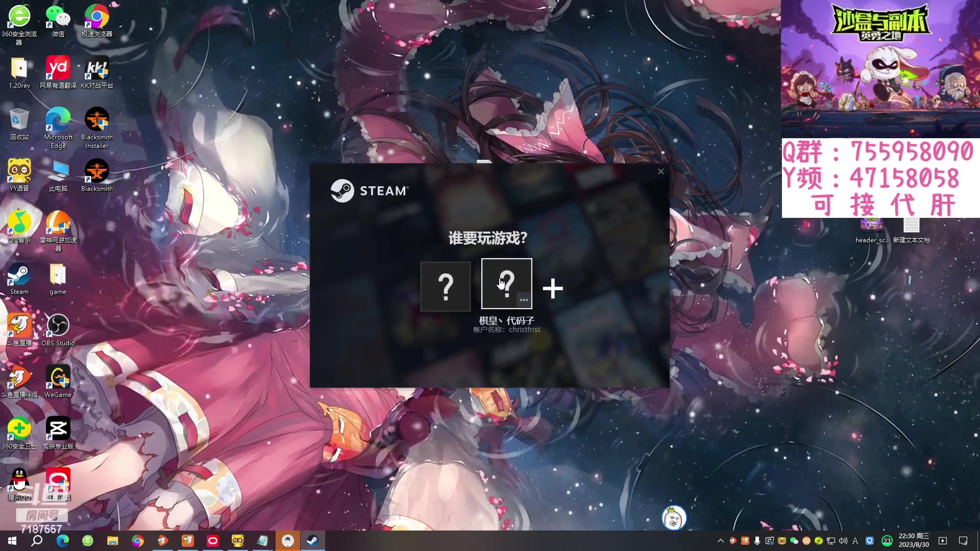Select header_sc... file on desktop
Viewport: 980px width, 551px height.
(x=872, y=231)
